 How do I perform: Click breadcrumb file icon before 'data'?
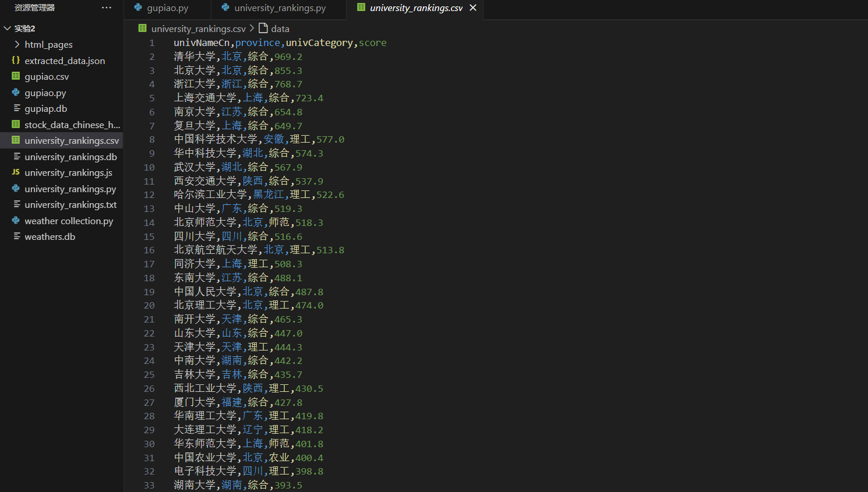pyautogui.click(x=263, y=28)
